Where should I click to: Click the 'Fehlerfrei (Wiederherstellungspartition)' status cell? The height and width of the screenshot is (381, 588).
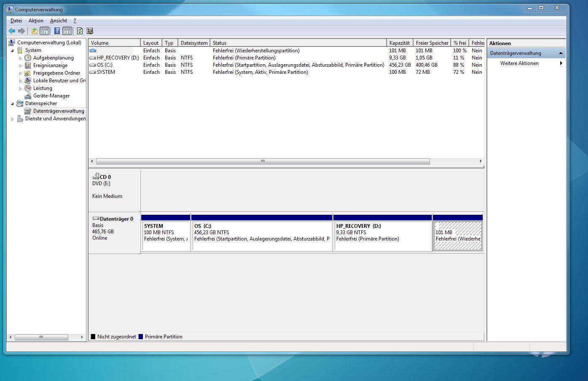pyautogui.click(x=256, y=51)
